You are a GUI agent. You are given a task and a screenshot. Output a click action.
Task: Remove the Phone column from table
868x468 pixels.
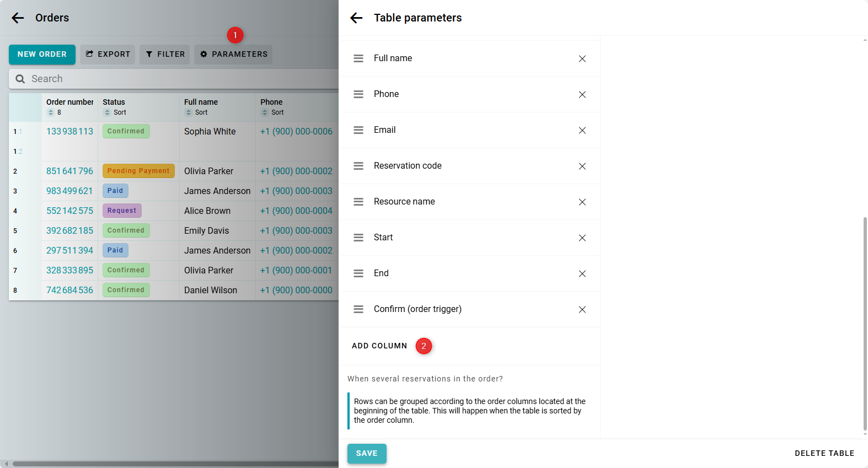click(x=582, y=95)
